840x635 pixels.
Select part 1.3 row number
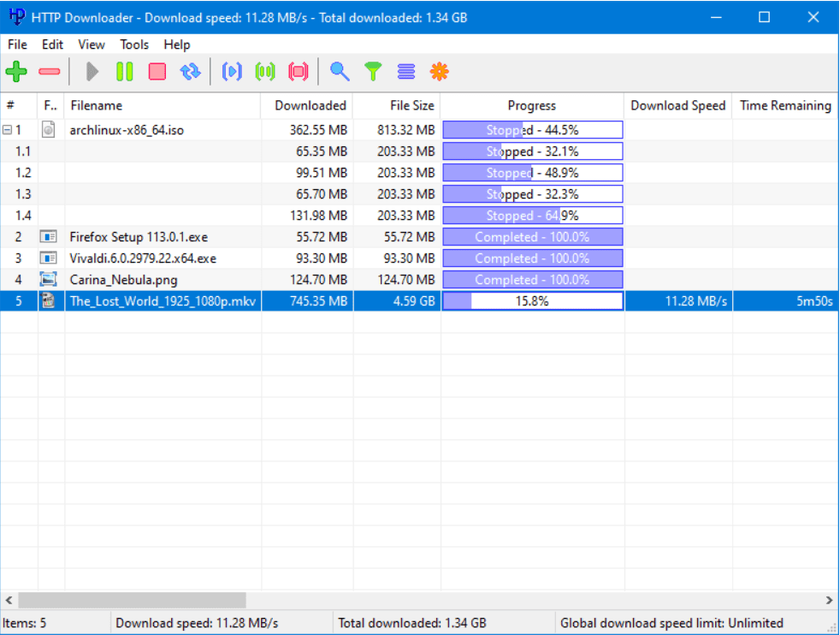point(23,194)
